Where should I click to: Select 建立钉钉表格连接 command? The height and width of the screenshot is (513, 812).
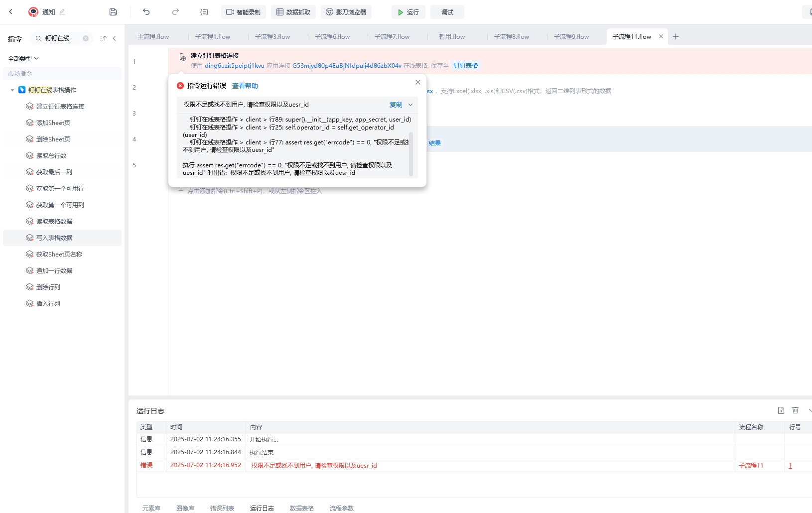click(x=60, y=107)
